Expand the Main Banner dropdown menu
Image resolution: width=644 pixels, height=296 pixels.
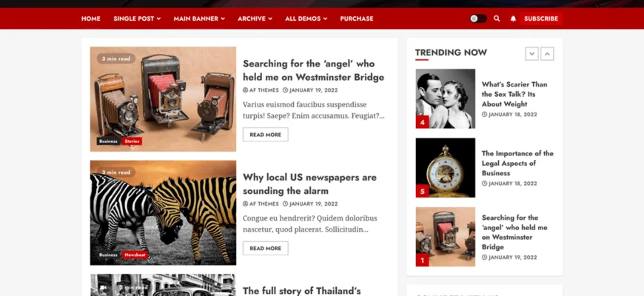pyautogui.click(x=199, y=18)
